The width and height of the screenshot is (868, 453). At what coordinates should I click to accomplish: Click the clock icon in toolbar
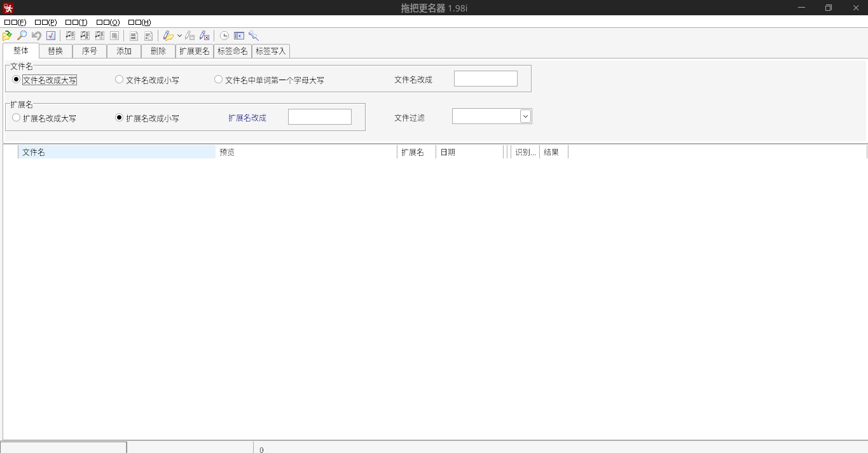[224, 36]
